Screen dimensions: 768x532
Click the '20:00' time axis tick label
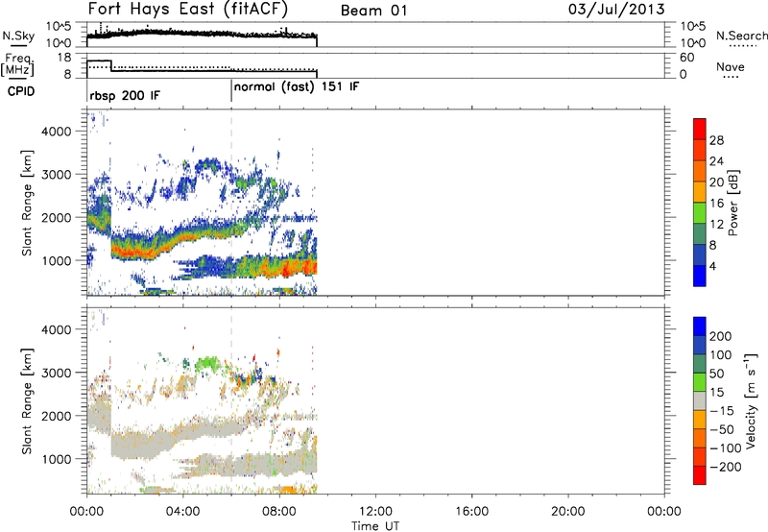coord(568,512)
